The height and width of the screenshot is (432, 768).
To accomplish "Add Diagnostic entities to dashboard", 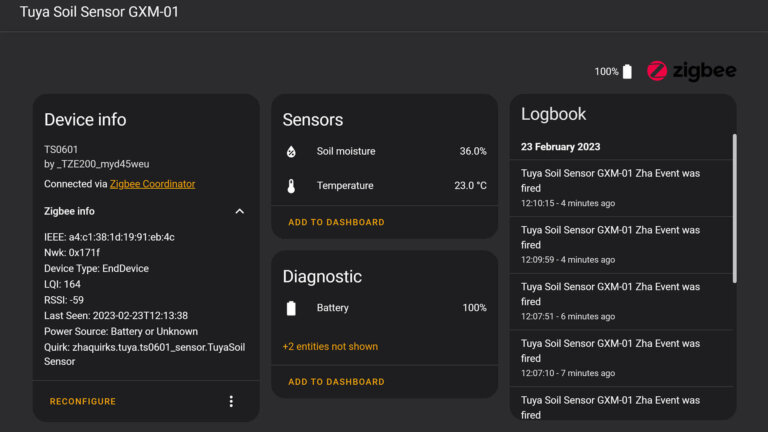I will (336, 382).
